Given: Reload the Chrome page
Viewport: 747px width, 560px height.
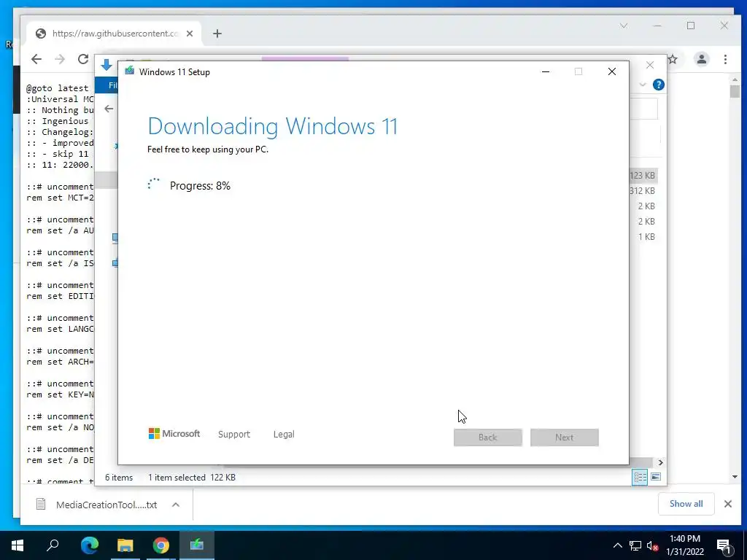Looking at the screenshot, I should click(x=83, y=59).
